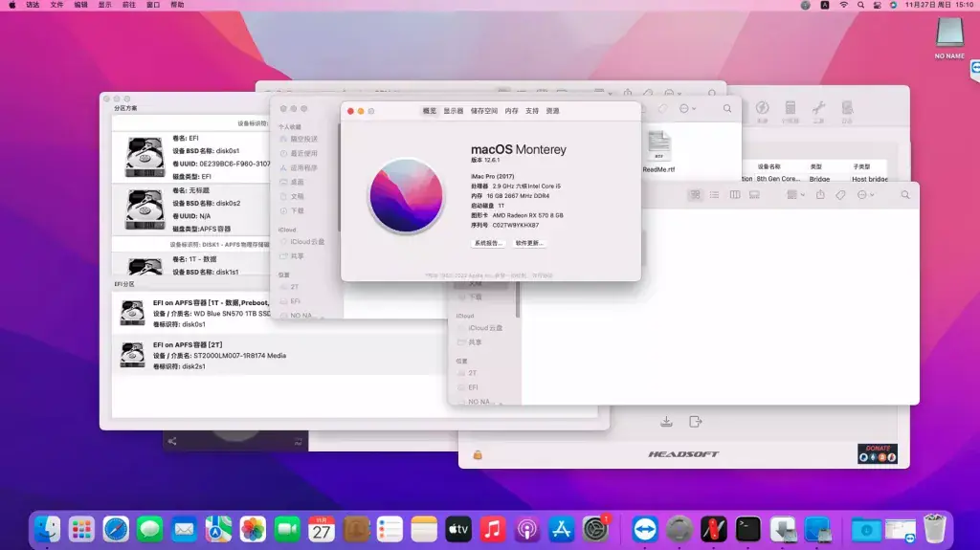
Task: Open TeamViewer from the Dock
Action: pyautogui.click(x=644, y=529)
